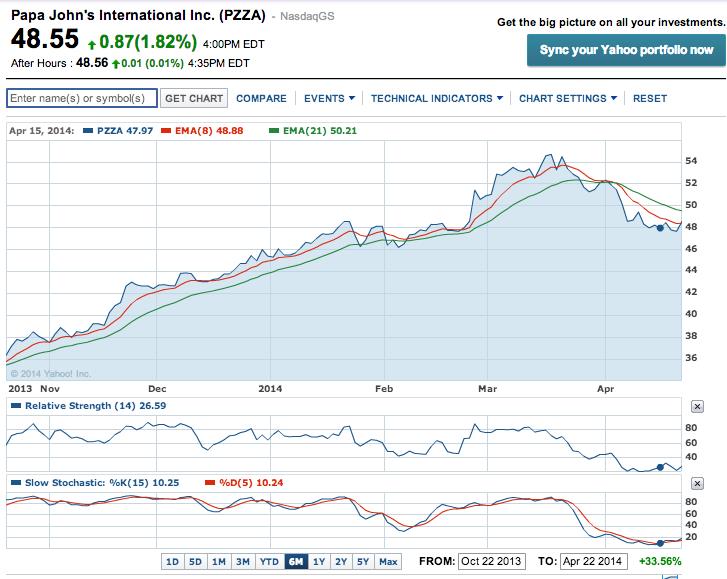727x579 pixels.
Task: Click the green up arrow by 0.87(1.82%)
Action: 92,45
